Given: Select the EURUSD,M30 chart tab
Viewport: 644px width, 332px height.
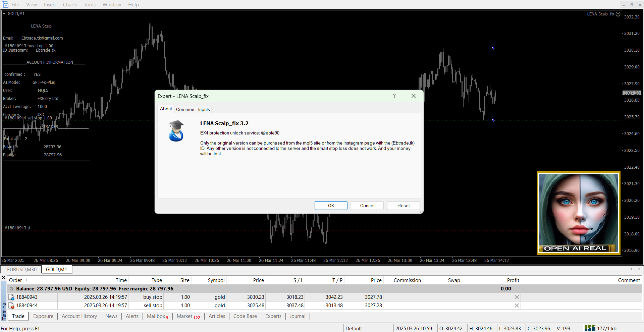Looking at the screenshot, I should [22, 269].
